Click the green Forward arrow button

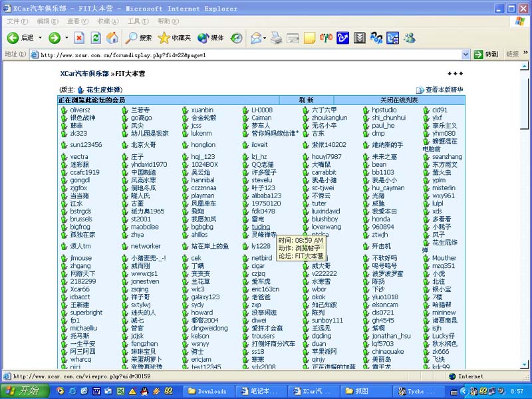[55, 38]
